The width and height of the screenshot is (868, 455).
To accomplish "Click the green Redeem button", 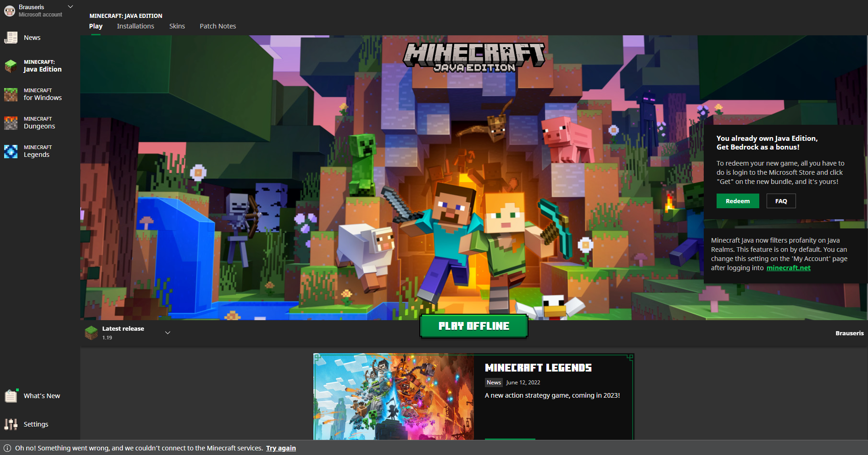I will coord(738,201).
